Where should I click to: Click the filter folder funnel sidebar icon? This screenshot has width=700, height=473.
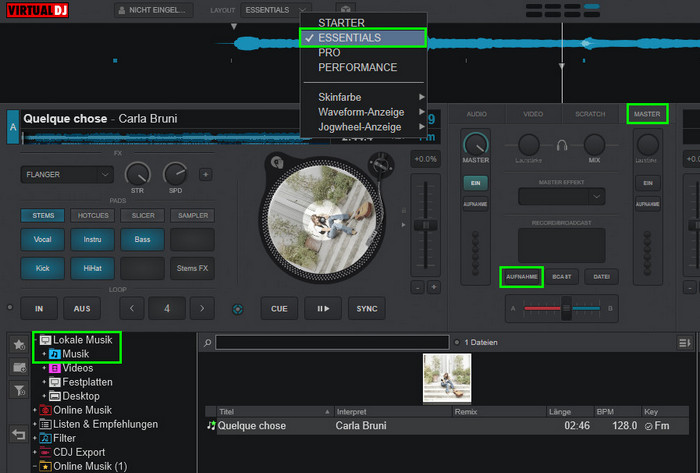coord(19,390)
